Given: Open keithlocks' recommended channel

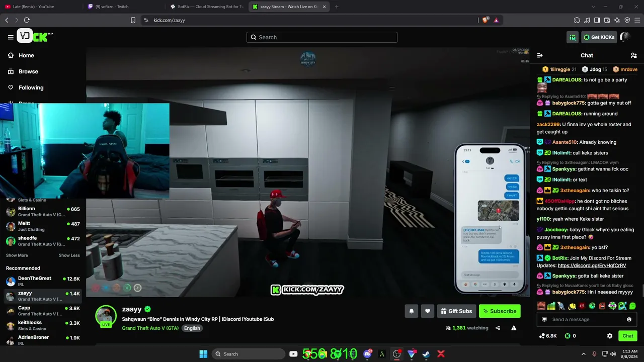Looking at the screenshot, I should pyautogui.click(x=43, y=325).
